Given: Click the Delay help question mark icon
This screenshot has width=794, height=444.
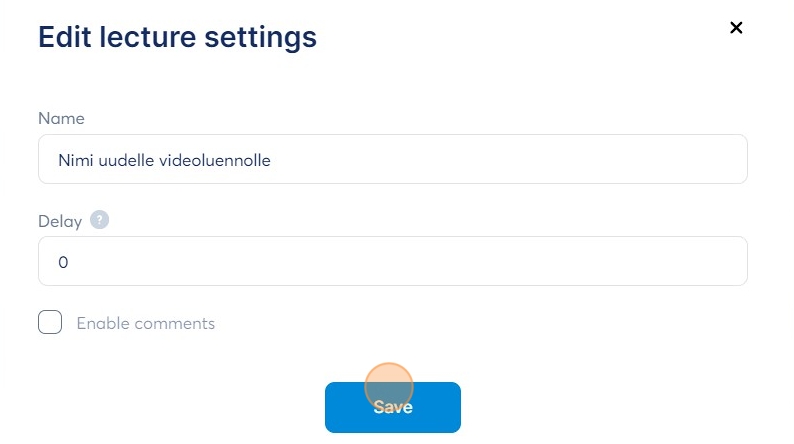Looking at the screenshot, I should click(x=99, y=220).
